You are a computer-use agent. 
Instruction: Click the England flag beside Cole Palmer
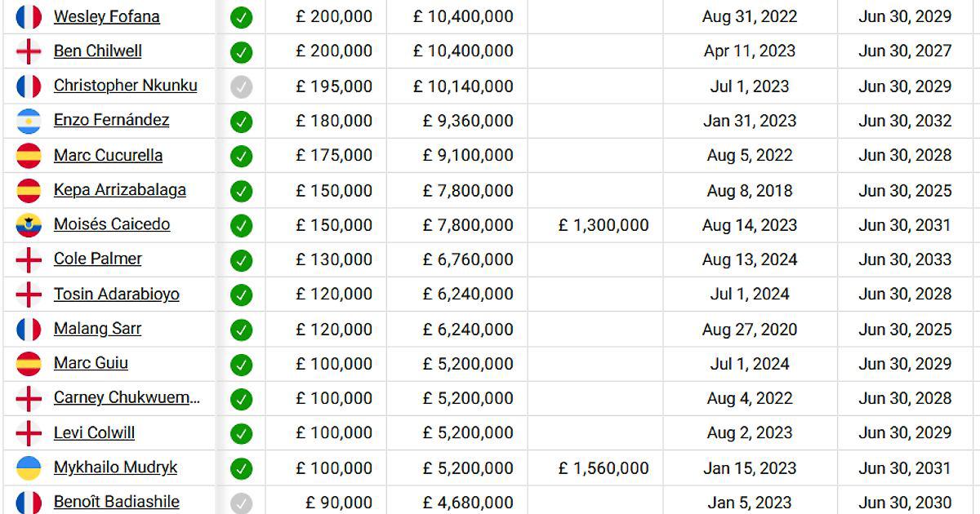coord(29,259)
